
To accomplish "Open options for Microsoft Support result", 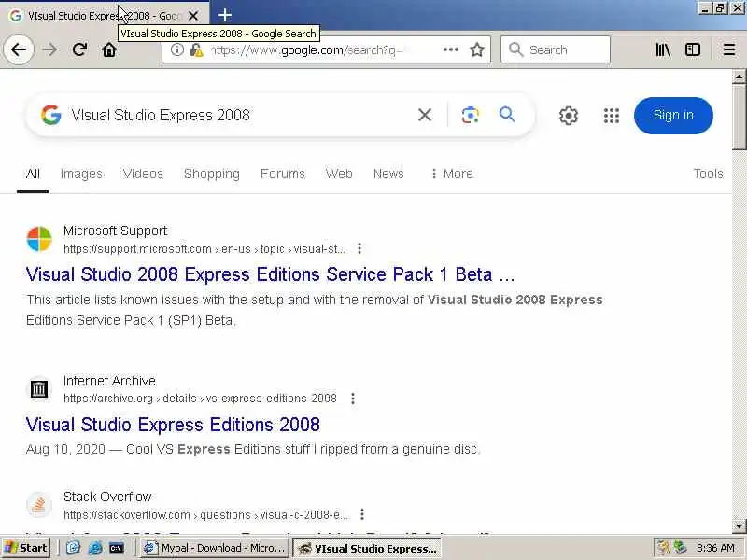I will pyautogui.click(x=359, y=248).
